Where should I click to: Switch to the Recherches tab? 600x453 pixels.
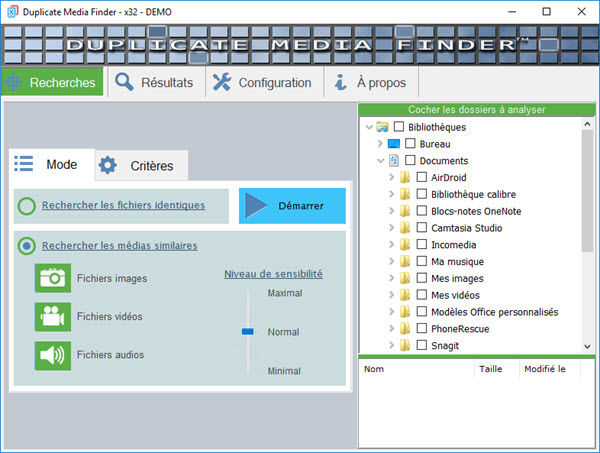coord(53,82)
